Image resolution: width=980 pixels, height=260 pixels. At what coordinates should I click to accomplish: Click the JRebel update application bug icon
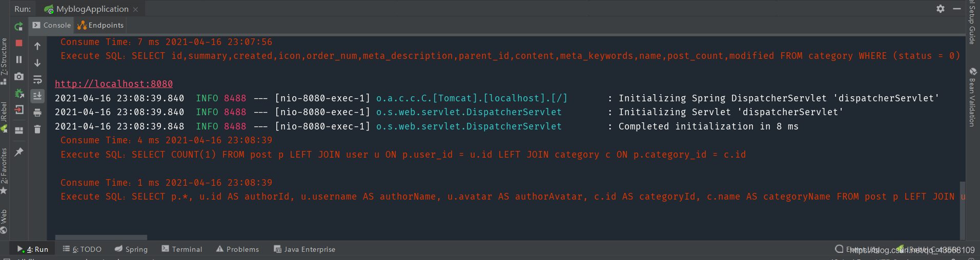point(19,93)
